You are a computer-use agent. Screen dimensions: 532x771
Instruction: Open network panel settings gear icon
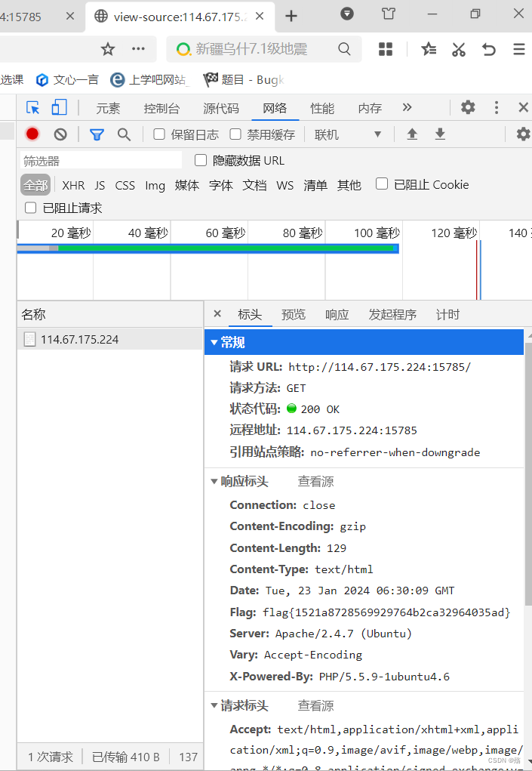523,134
